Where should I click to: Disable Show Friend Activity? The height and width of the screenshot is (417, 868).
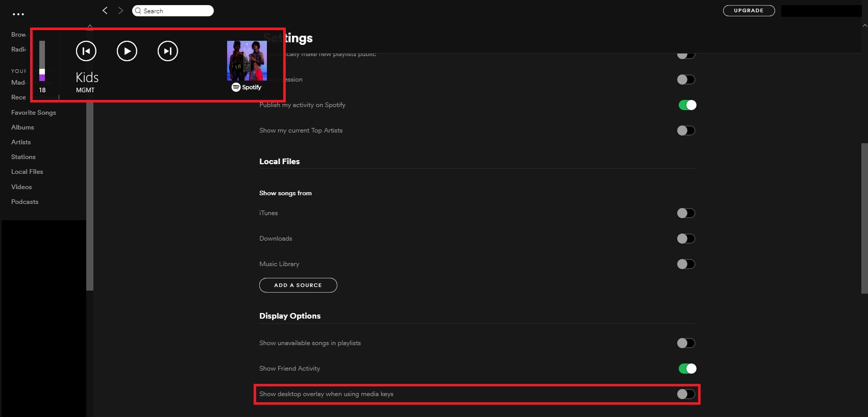[x=687, y=369]
